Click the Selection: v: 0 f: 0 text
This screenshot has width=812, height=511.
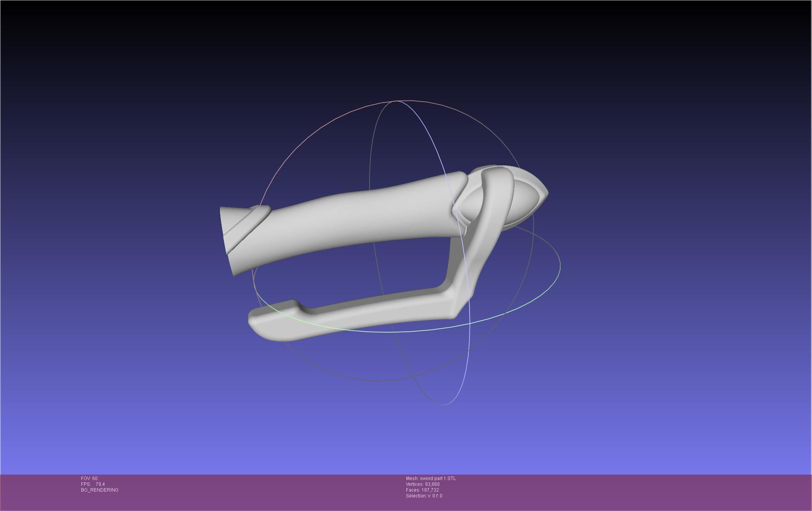click(x=424, y=496)
